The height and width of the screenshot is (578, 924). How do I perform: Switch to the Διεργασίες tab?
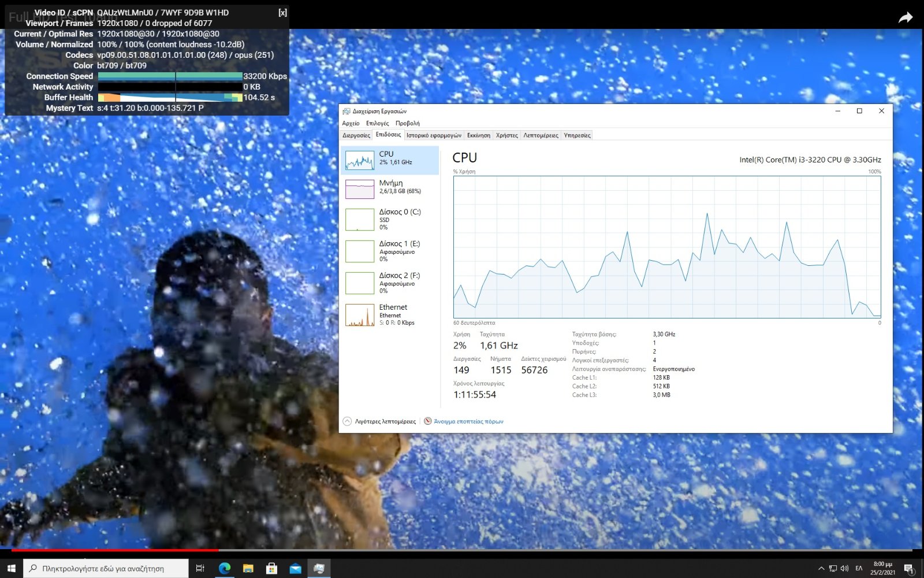[356, 135]
